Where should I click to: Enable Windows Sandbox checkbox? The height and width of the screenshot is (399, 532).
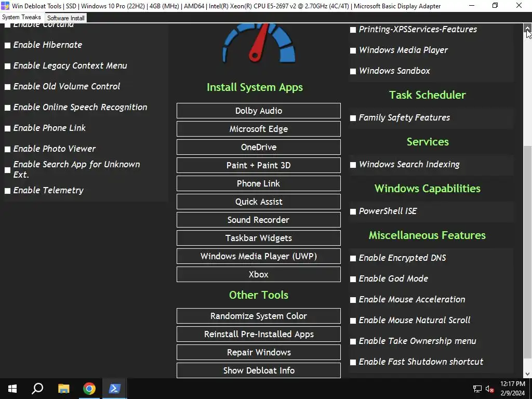(353, 71)
